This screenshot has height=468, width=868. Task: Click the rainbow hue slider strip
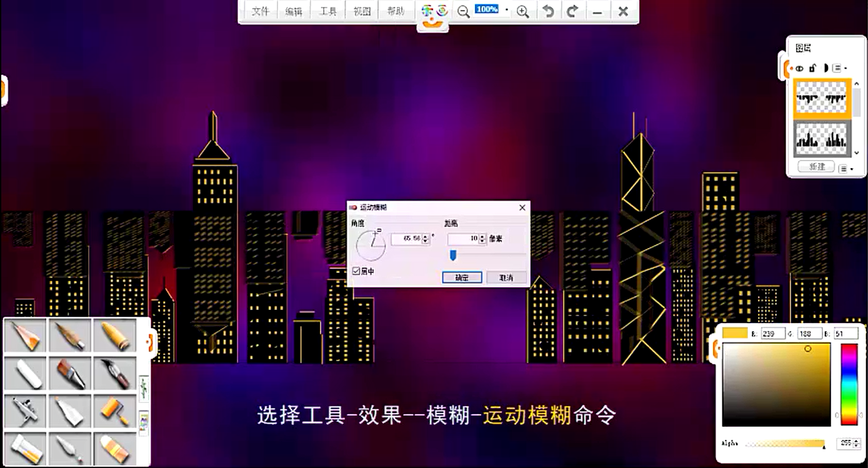tap(849, 384)
